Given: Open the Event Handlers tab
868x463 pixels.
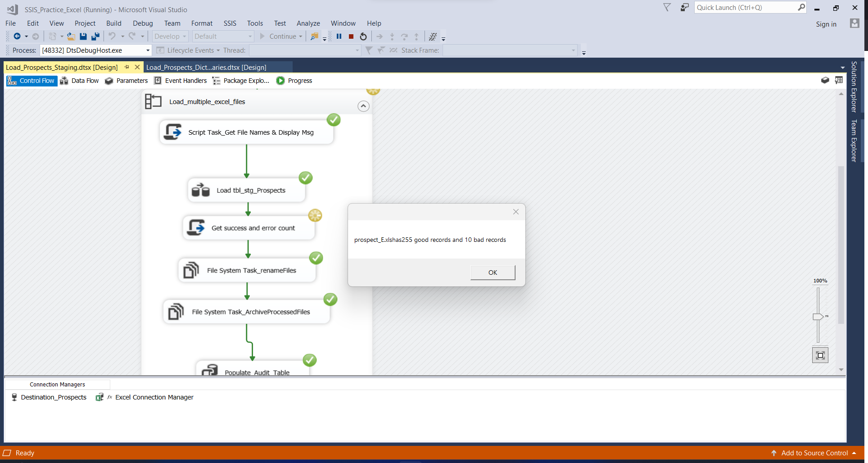Looking at the screenshot, I should (181, 81).
